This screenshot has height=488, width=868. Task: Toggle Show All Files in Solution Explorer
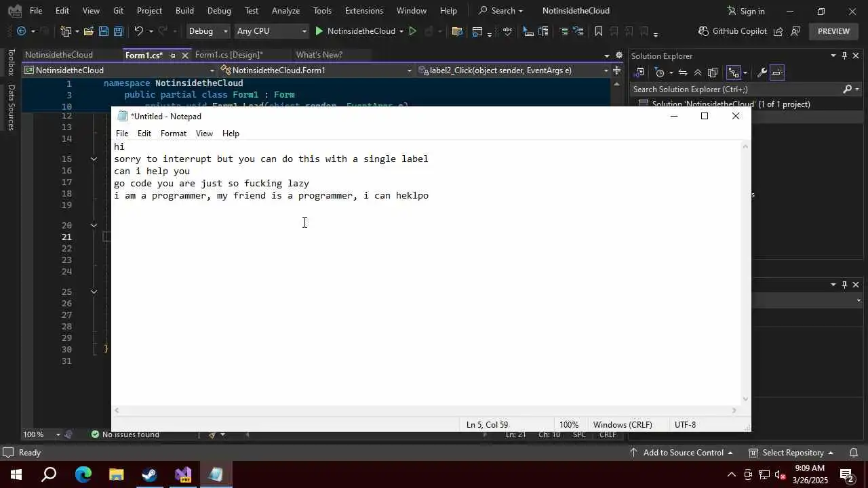(713, 73)
